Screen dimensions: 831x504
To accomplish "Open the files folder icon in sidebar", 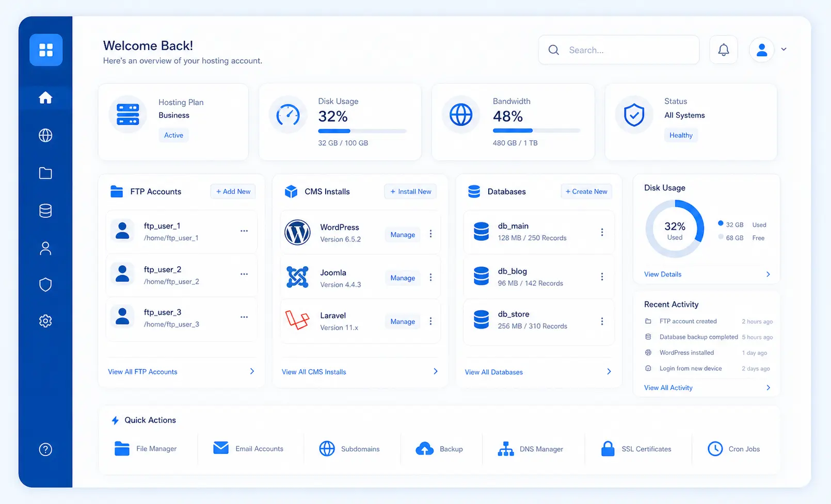I will pyautogui.click(x=45, y=173).
